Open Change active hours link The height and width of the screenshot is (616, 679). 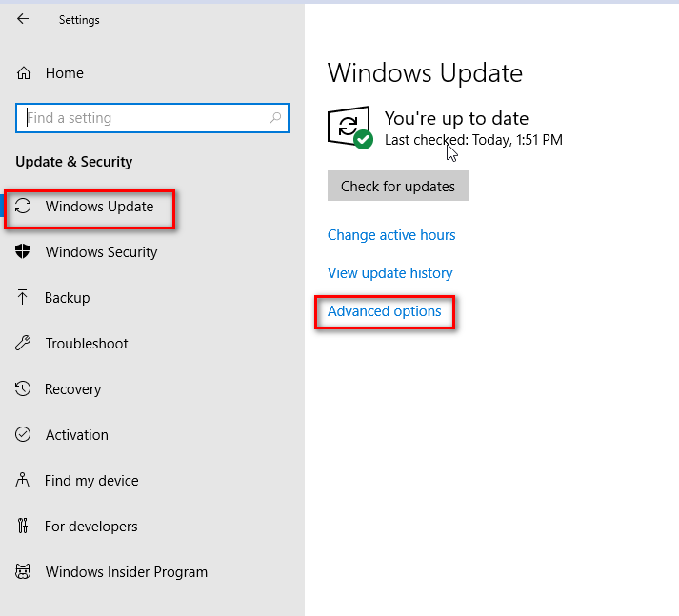391,235
